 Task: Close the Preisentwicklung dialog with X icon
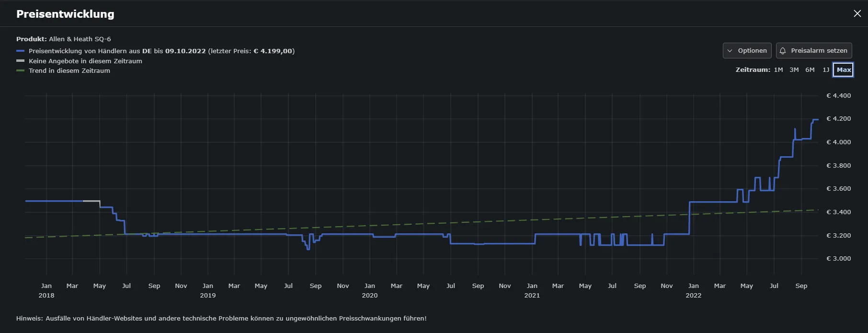pyautogui.click(x=857, y=13)
